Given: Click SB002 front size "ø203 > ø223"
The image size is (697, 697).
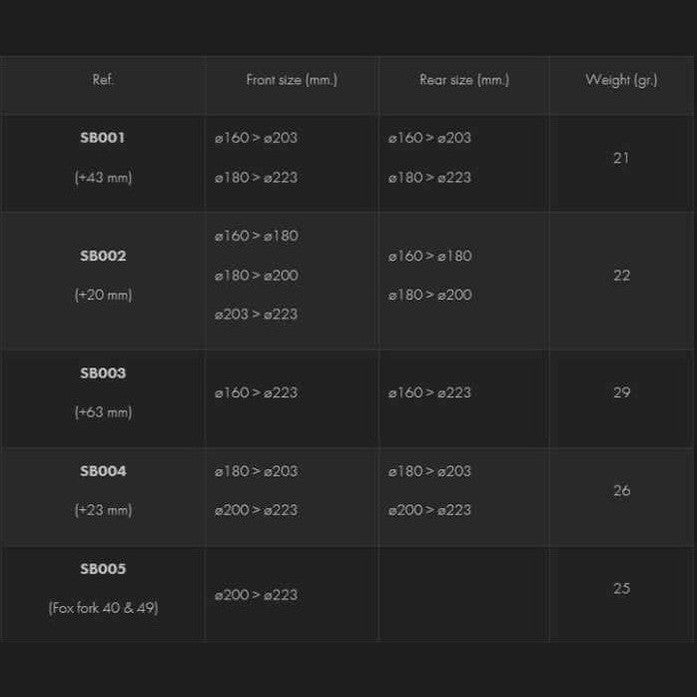Looking at the screenshot, I should tap(256, 314).
